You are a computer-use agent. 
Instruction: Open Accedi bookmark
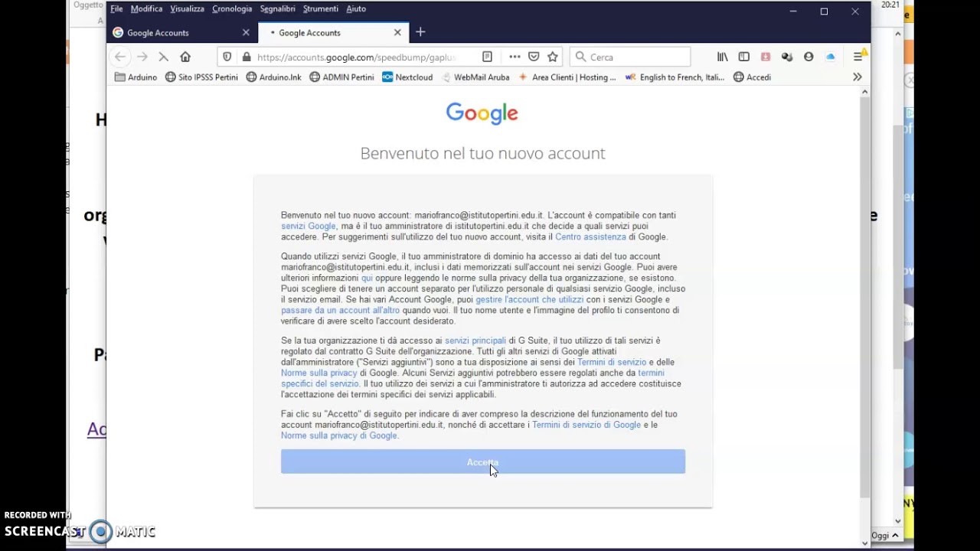point(752,77)
